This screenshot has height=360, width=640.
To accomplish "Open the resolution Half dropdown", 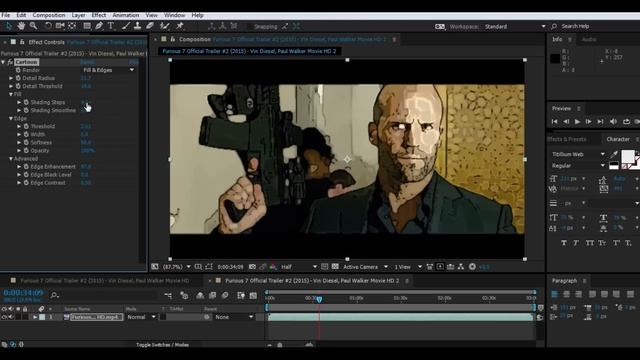I will click(299, 267).
